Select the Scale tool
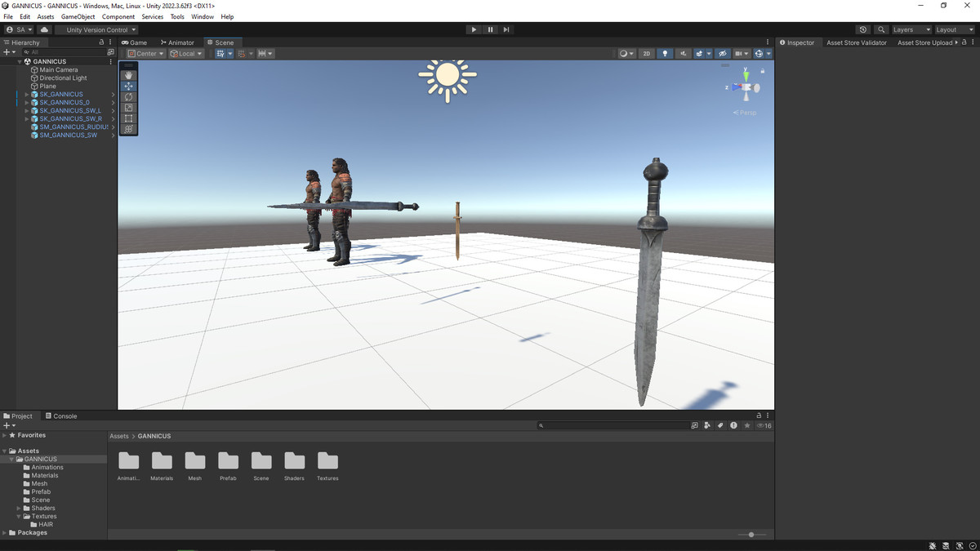 coord(128,108)
